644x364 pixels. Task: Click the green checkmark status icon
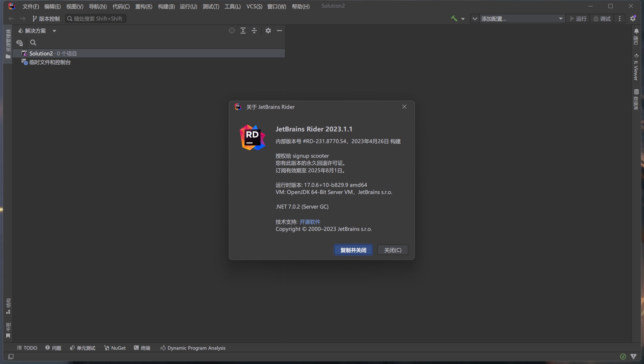click(x=623, y=356)
